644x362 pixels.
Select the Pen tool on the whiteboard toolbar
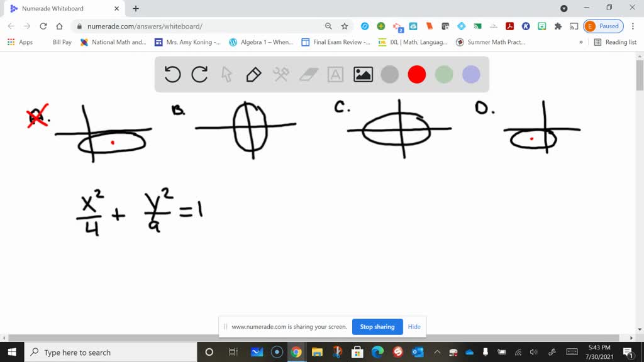[x=255, y=74]
